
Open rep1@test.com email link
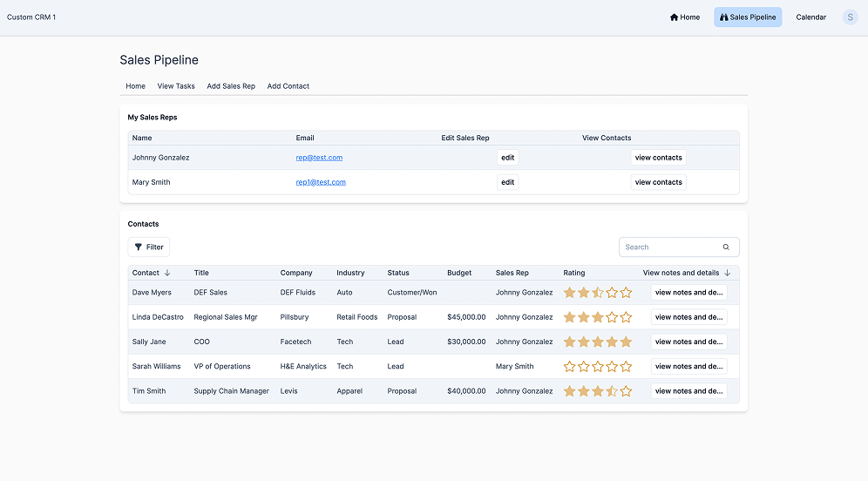(321, 182)
